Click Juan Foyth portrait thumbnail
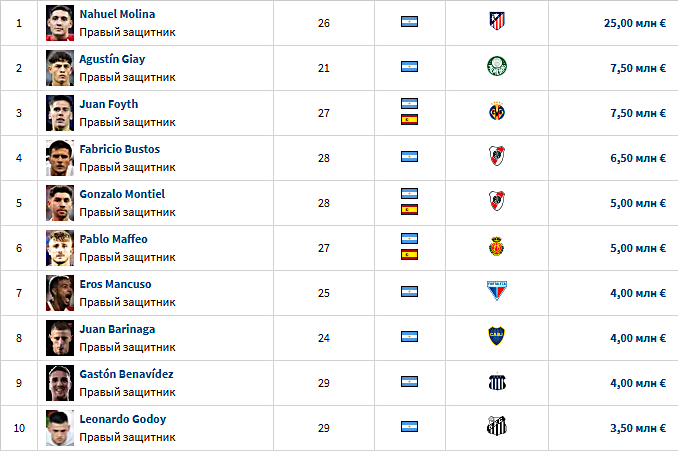 [x=60, y=113]
